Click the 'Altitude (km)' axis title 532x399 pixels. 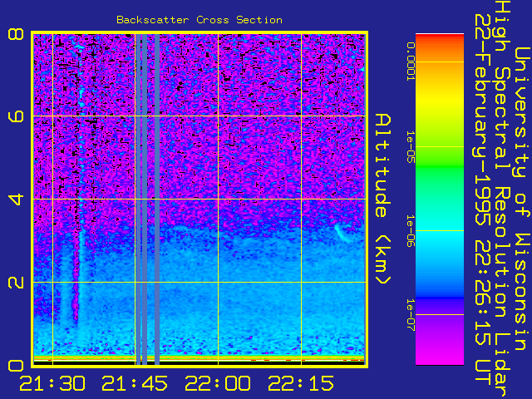click(383, 199)
